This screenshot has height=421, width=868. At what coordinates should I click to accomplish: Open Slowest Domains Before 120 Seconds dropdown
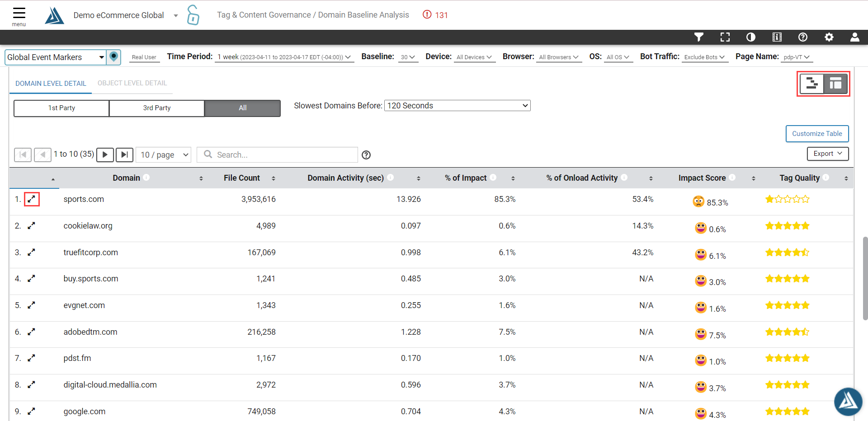[457, 106]
